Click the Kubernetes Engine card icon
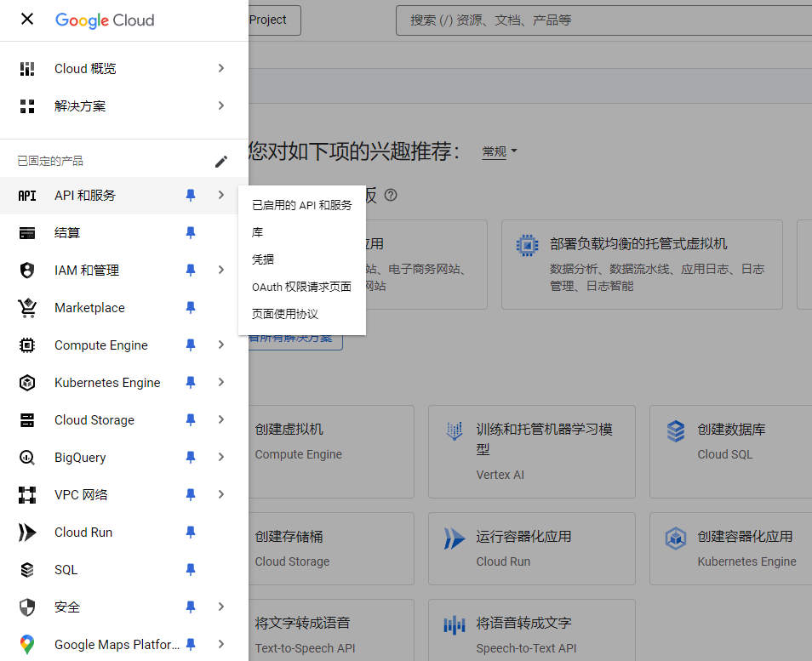The width and height of the screenshot is (812, 661). (x=675, y=538)
